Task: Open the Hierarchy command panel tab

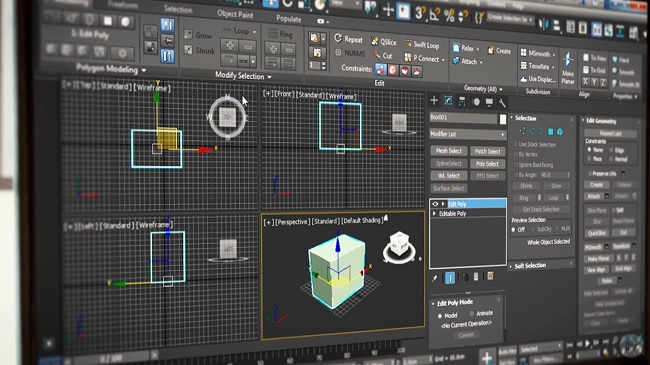Action: (x=462, y=102)
